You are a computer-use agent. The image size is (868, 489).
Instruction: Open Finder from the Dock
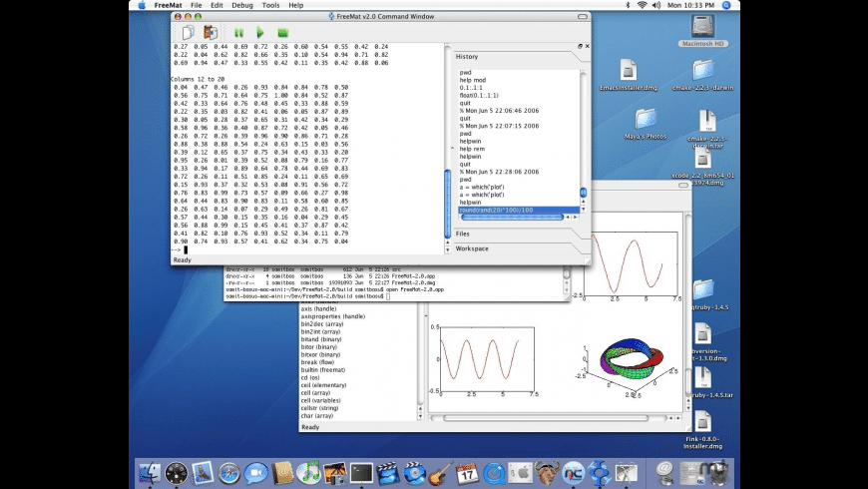(152, 473)
